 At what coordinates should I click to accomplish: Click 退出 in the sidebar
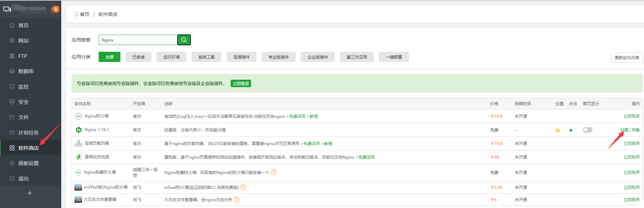tap(31, 178)
